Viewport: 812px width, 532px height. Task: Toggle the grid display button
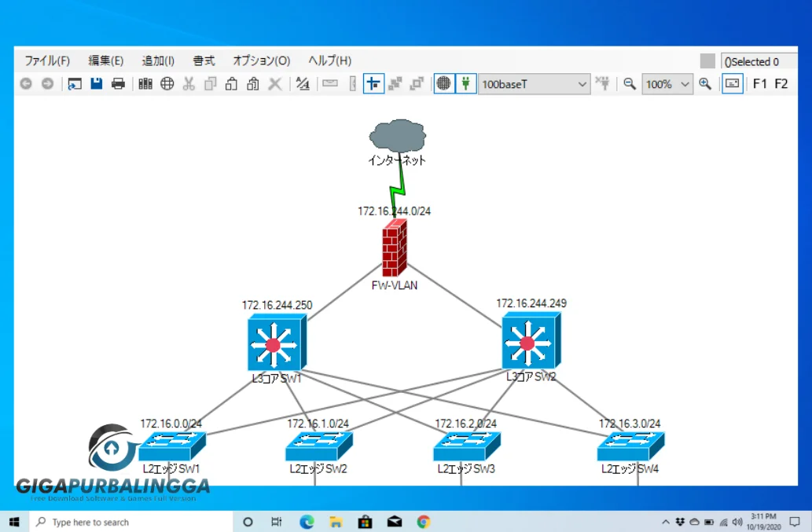(444, 83)
